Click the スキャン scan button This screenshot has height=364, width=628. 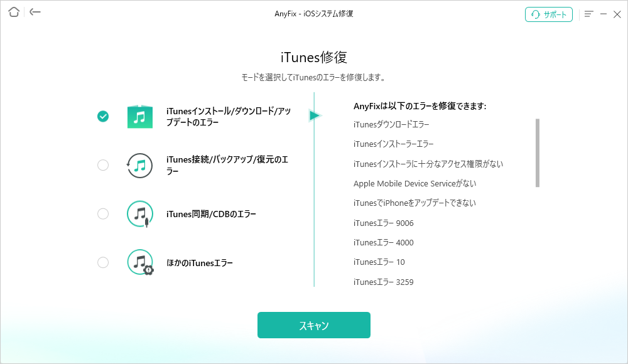pos(314,325)
